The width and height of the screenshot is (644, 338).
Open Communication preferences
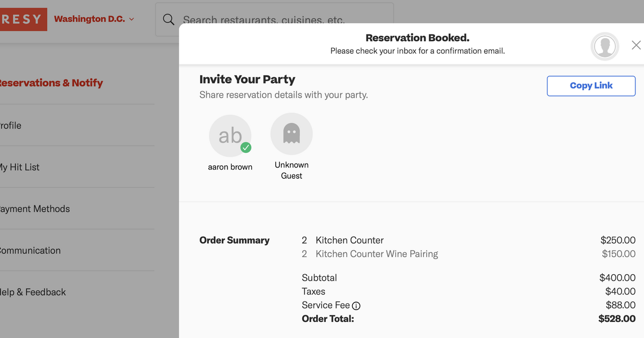pos(30,250)
